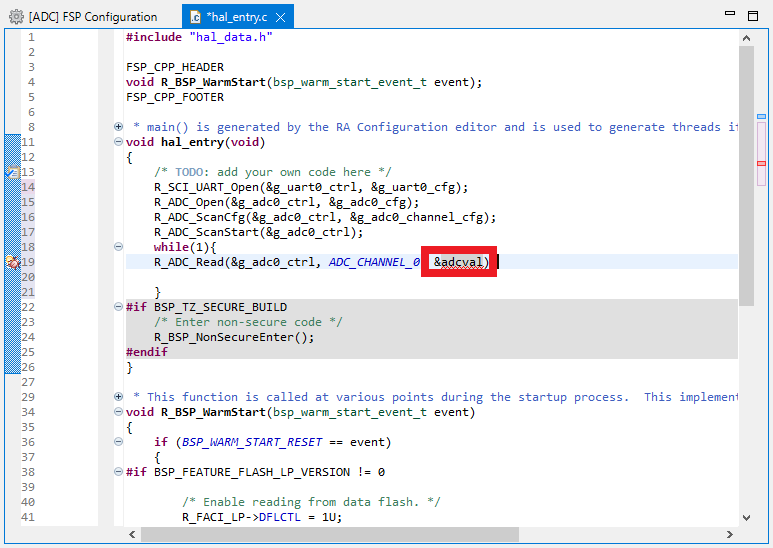The image size is (773, 548).
Task: Click the horizontal scrollbar right arrow
Action: point(730,534)
